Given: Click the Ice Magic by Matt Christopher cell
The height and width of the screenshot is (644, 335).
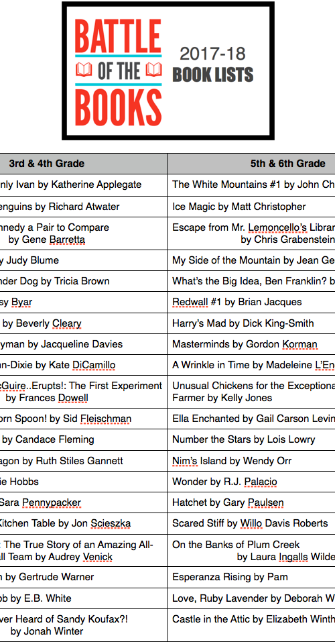Looking at the screenshot, I should click(251, 207).
